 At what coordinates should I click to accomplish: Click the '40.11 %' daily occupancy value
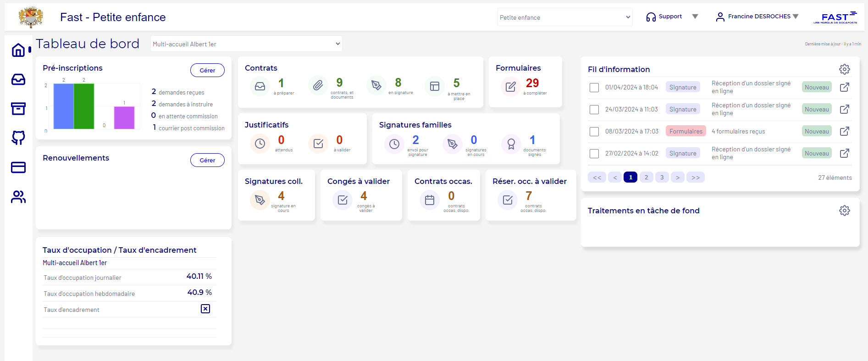(x=199, y=276)
